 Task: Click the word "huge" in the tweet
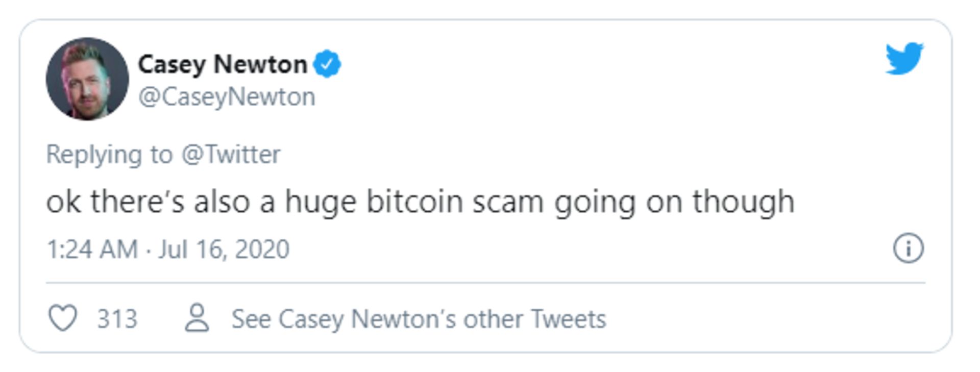click(x=320, y=201)
